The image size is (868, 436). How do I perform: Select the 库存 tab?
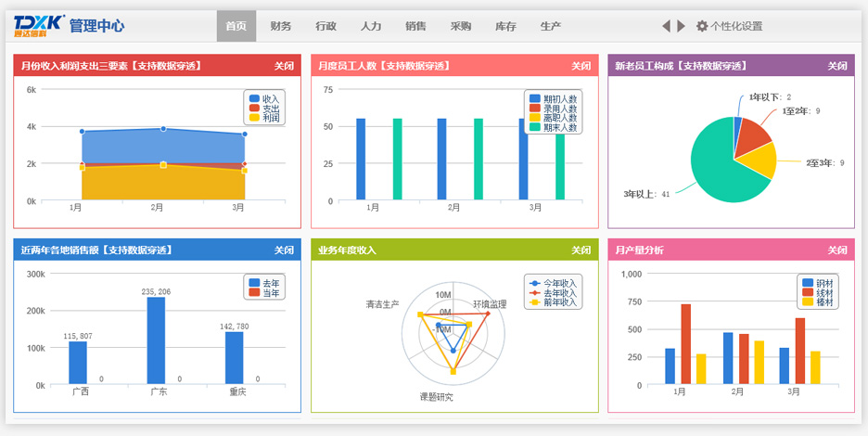coord(505,26)
